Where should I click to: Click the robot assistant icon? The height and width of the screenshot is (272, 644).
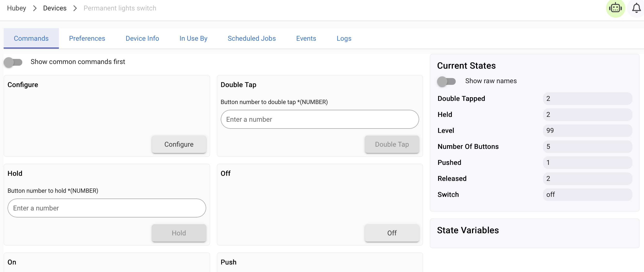click(615, 8)
